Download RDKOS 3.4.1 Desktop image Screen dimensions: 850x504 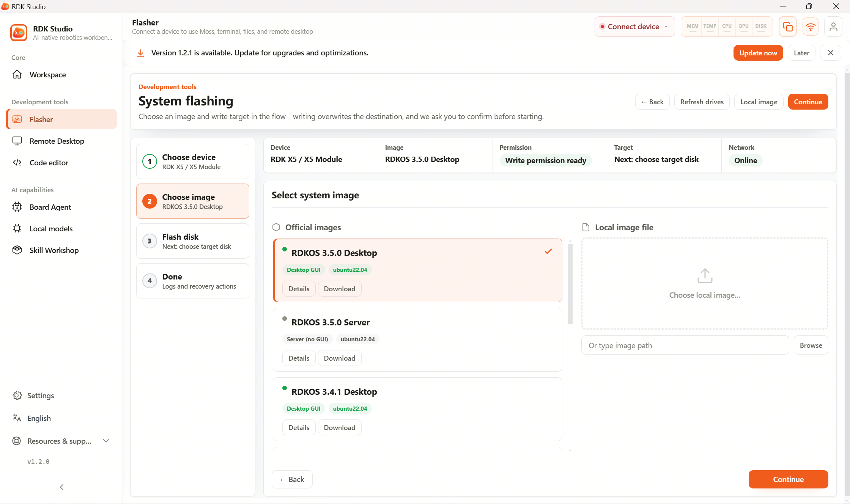tap(340, 427)
